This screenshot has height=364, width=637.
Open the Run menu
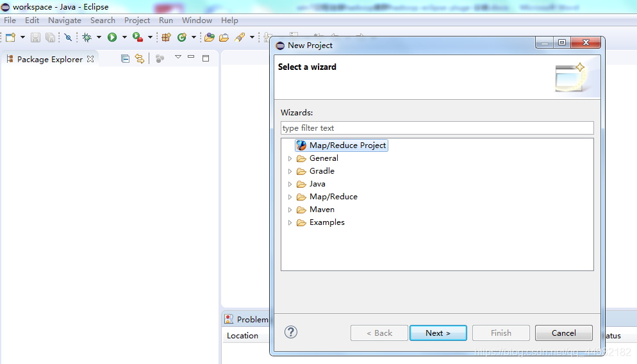[x=166, y=21]
